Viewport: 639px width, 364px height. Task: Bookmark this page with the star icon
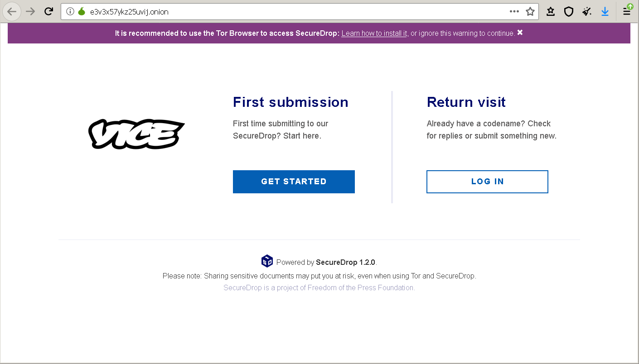click(530, 12)
